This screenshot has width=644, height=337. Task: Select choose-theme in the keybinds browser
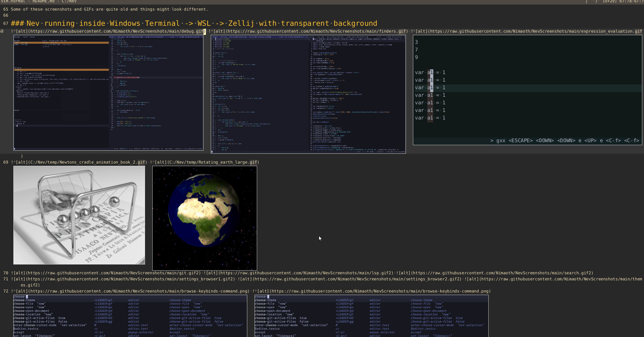(24, 300)
